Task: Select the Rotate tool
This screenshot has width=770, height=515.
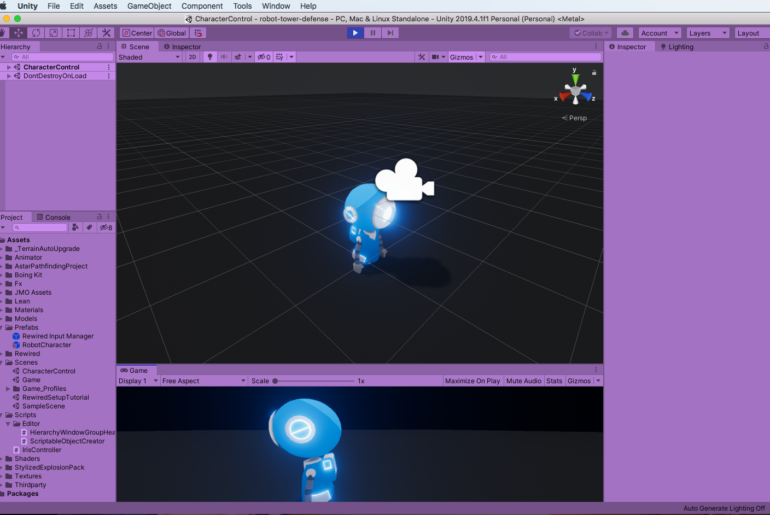Action: pyautogui.click(x=36, y=33)
